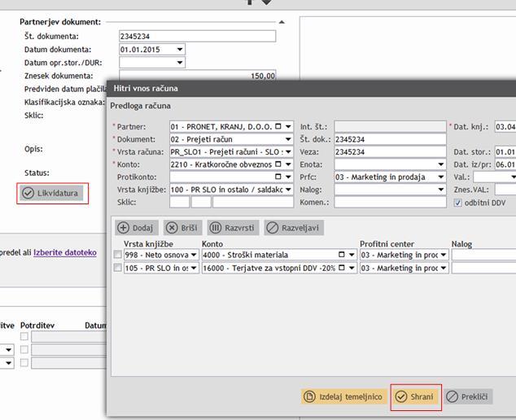Click the middle Sklic box in dialog

click(201, 202)
